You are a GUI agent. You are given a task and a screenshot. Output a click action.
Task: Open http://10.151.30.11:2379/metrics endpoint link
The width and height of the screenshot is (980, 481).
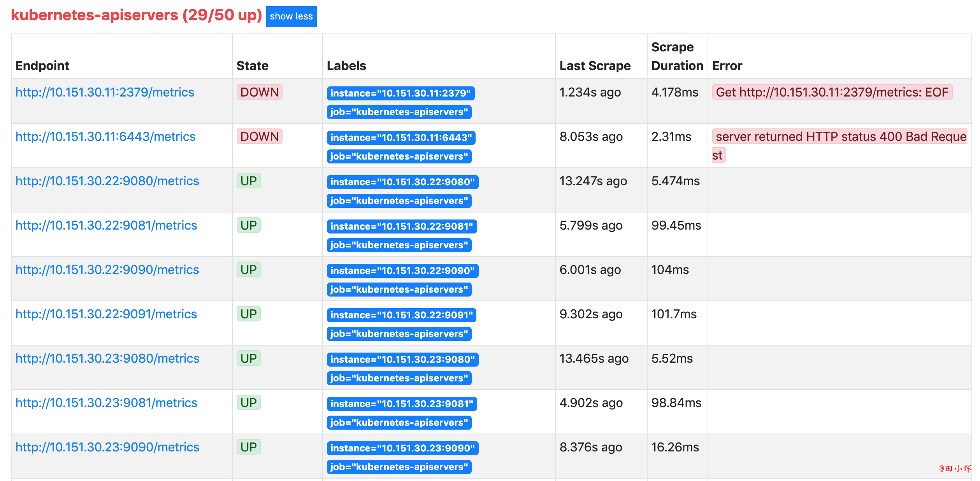pyautogui.click(x=105, y=92)
